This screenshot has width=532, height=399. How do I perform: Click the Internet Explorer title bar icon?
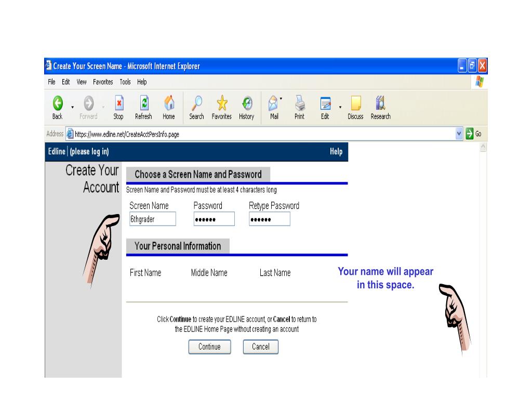(48, 65)
